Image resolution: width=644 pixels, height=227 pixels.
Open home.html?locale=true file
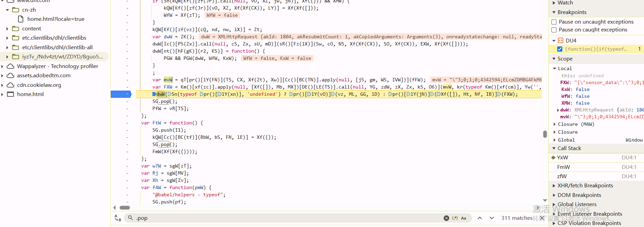point(56,19)
